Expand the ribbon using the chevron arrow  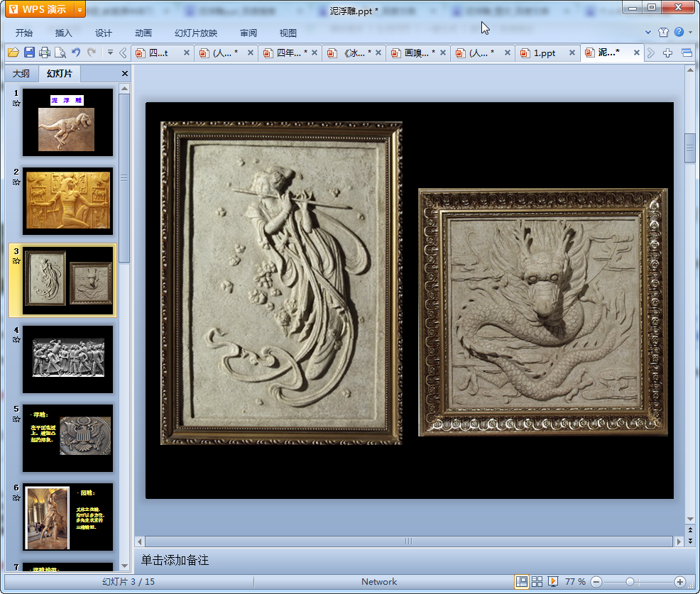(648, 33)
